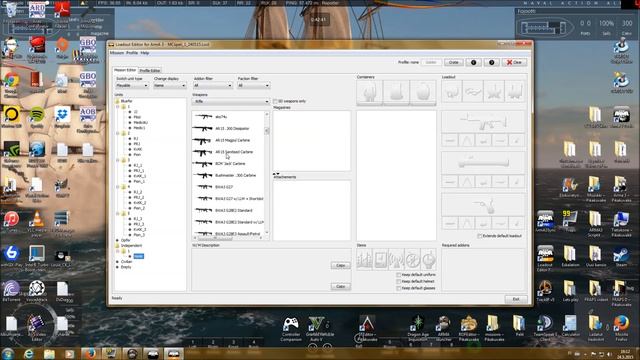640x360 pixels.
Task: Open Firefox in the taskbar
Action: [x=90, y=353]
